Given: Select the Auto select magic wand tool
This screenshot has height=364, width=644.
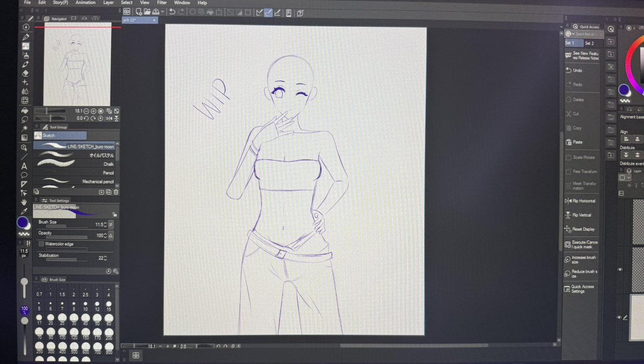Looking at the screenshot, I should point(25,129).
